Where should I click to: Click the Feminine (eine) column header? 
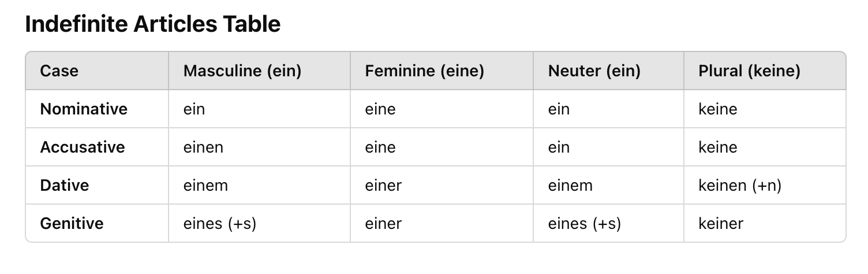[x=424, y=71]
